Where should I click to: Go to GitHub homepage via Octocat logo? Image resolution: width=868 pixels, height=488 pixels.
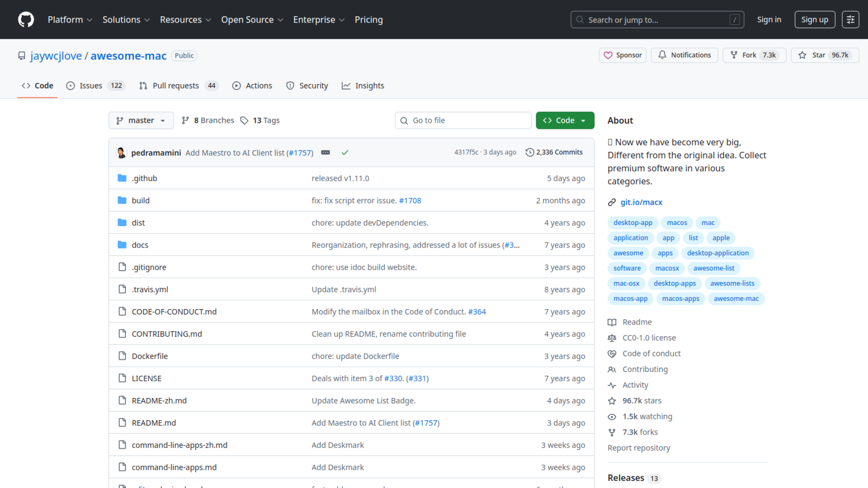26,19
